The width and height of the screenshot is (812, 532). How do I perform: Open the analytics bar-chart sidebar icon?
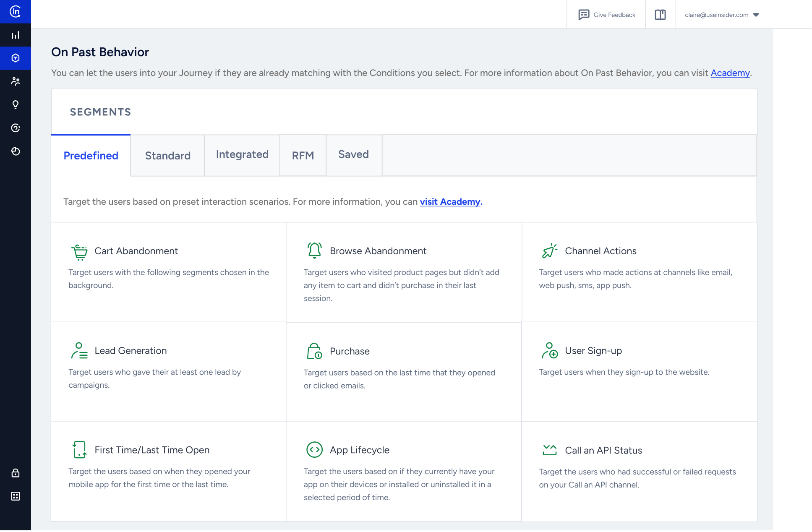[x=15, y=35]
